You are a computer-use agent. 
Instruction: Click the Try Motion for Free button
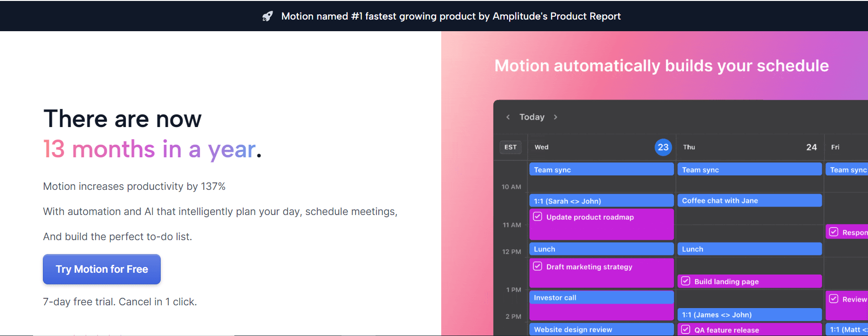click(102, 269)
